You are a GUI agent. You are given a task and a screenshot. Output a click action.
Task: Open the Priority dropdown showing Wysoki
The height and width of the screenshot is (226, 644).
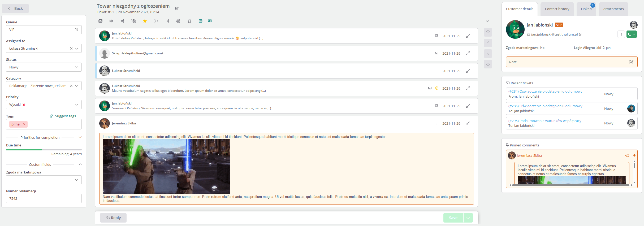[x=44, y=105]
